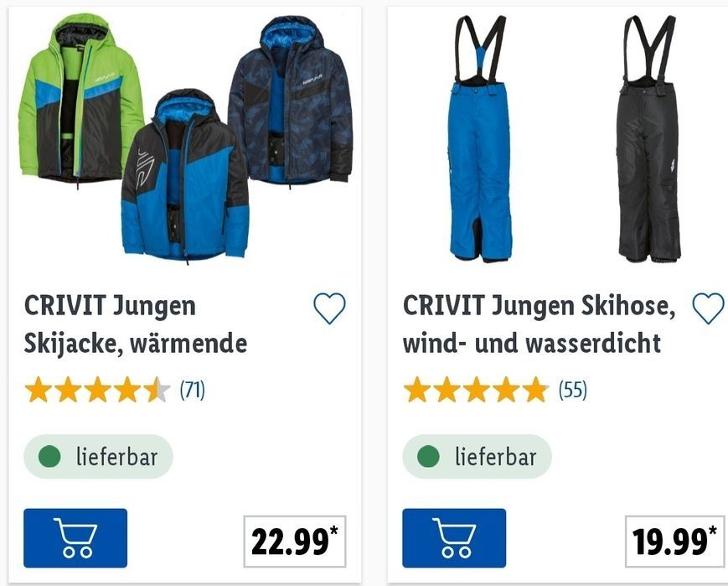Image resolution: width=728 pixels, height=586 pixels.
Task: Open the green ski jacket image
Action: tap(80, 99)
